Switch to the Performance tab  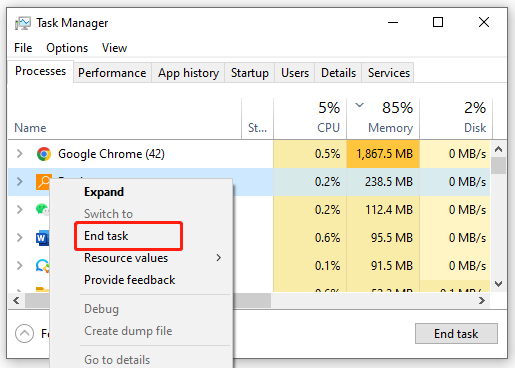112,73
